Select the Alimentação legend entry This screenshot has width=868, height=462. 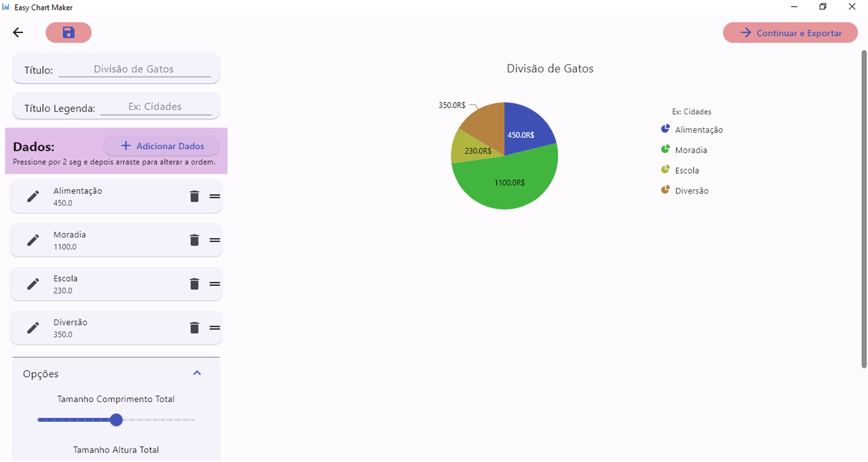(x=699, y=130)
